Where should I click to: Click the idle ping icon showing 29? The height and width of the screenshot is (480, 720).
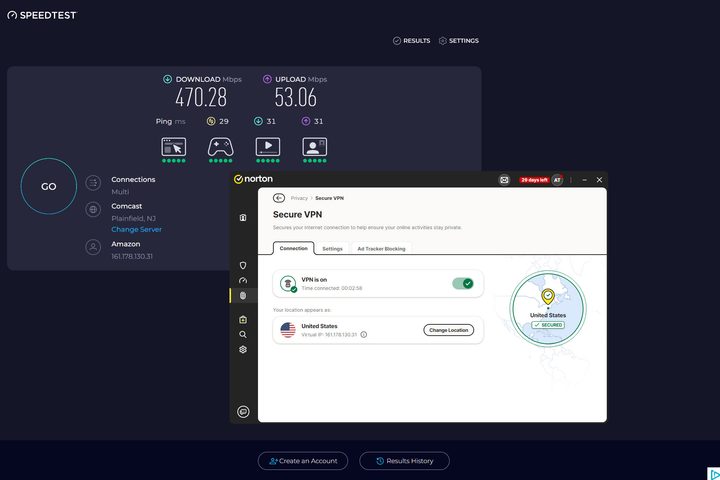click(211, 121)
